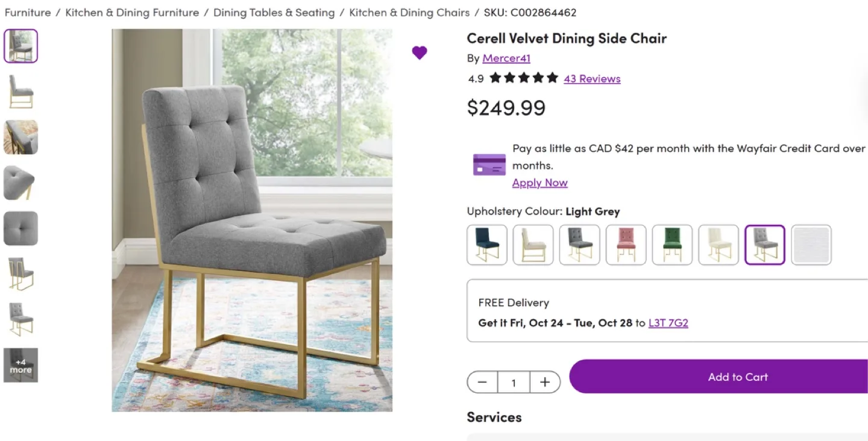
Task: Select the Green upholstery colour swatch
Action: coord(672,245)
